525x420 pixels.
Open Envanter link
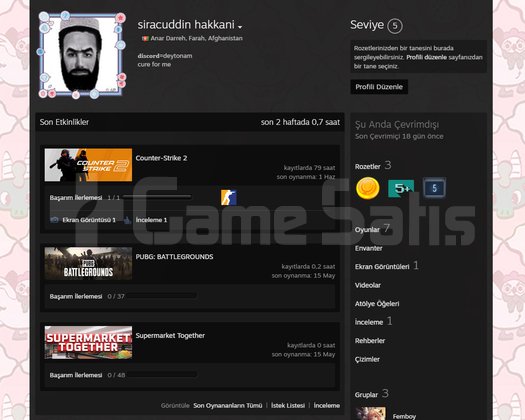click(x=369, y=248)
